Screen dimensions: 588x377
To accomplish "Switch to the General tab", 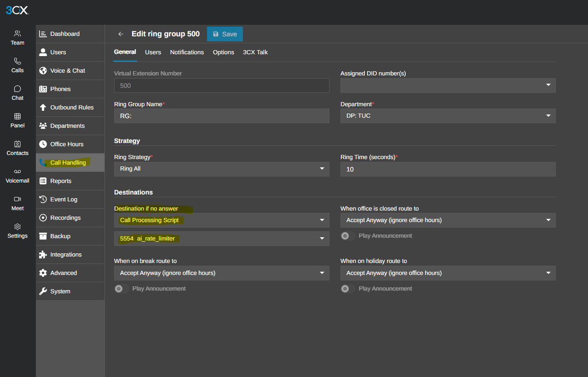I will [125, 52].
